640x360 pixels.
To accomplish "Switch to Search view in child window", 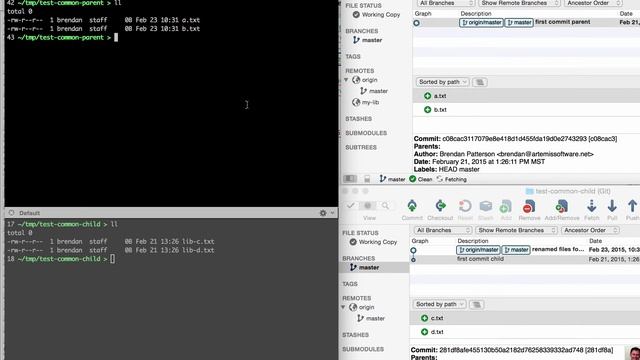I will pos(385,206).
